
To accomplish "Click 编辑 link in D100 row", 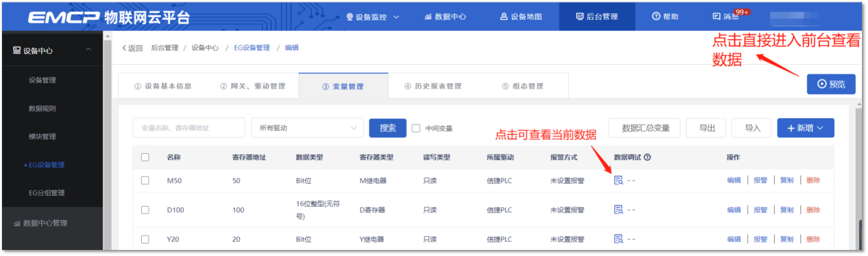I will click(x=734, y=210).
